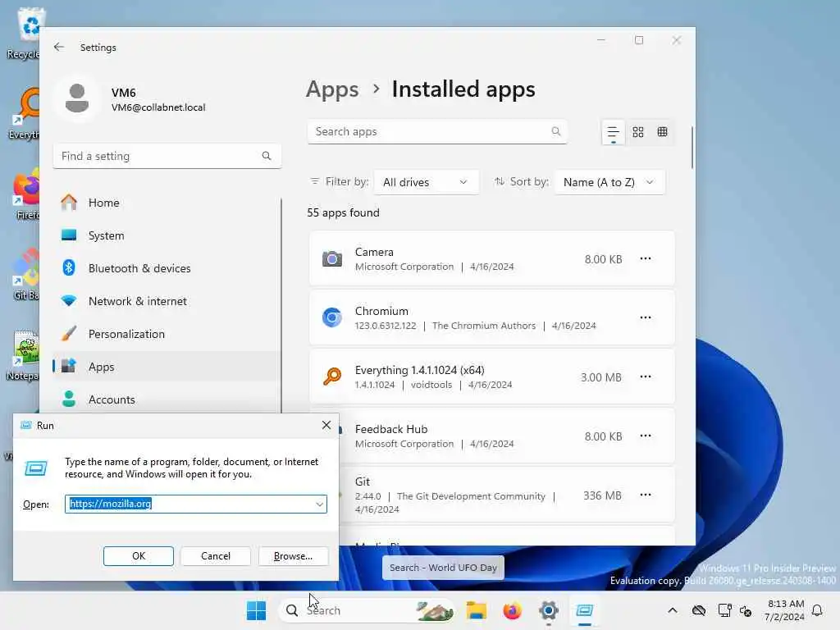Click the taskbar Search box
Viewport: 840px width, 630px height.
(x=366, y=610)
